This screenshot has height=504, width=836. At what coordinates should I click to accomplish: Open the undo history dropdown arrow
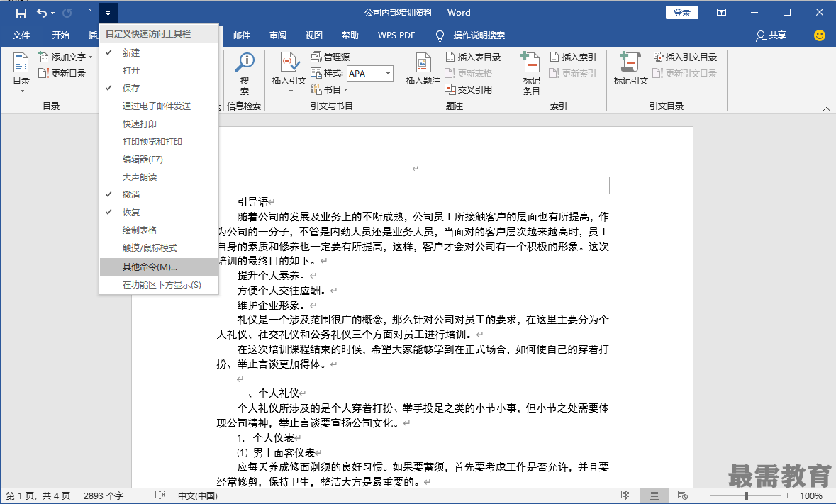(x=52, y=13)
